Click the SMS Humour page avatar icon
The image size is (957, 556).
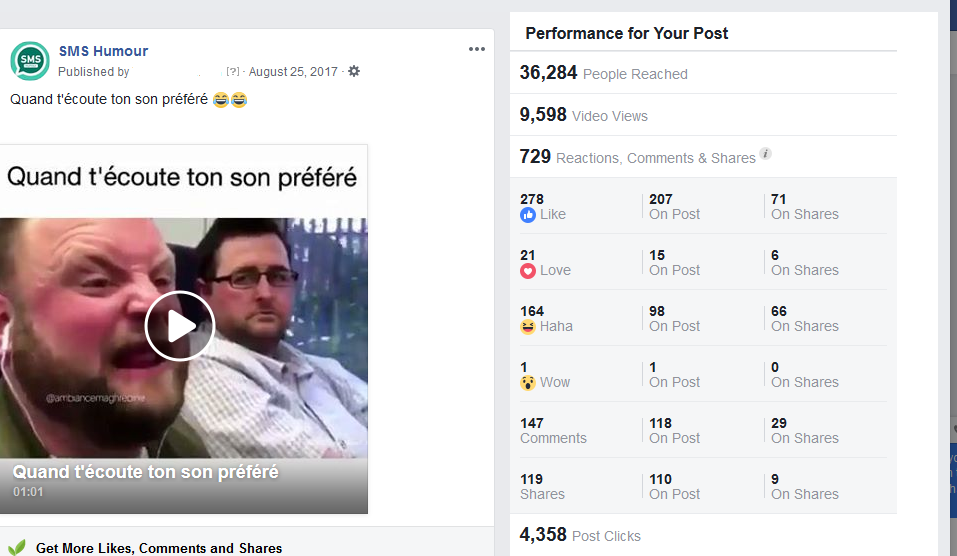[x=30, y=61]
